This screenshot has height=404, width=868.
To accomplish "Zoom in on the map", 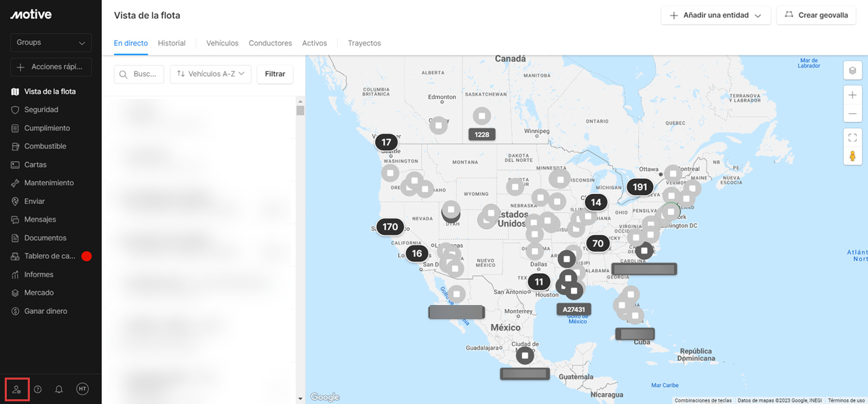I will [852, 94].
